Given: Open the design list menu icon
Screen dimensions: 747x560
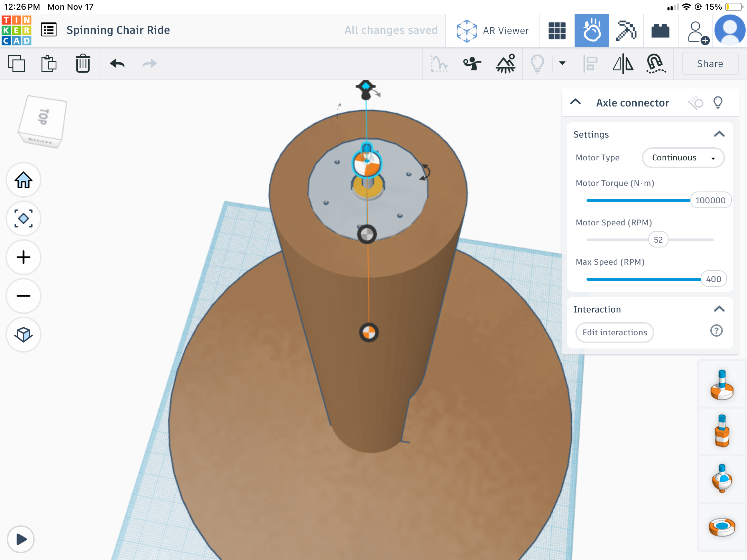Looking at the screenshot, I should tap(49, 30).
